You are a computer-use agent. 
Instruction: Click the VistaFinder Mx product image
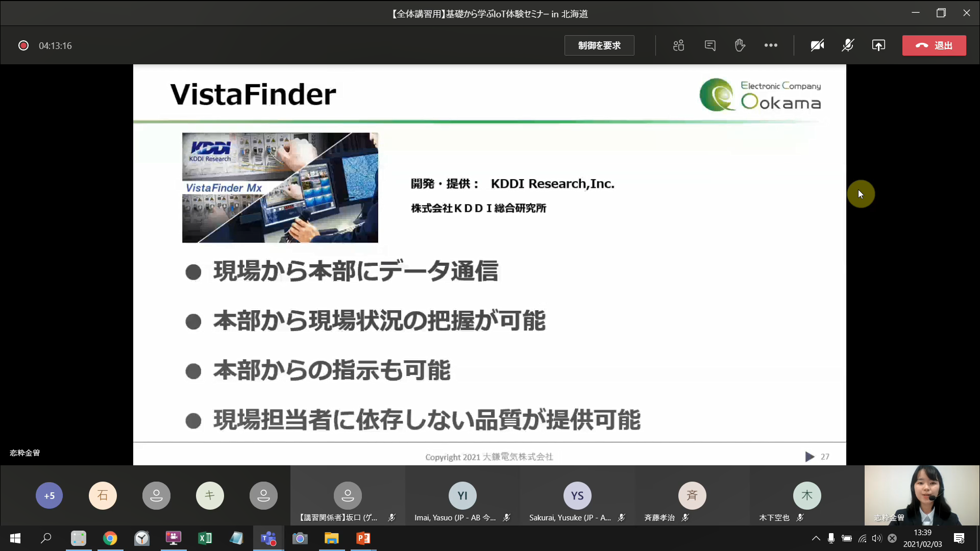[x=280, y=188]
